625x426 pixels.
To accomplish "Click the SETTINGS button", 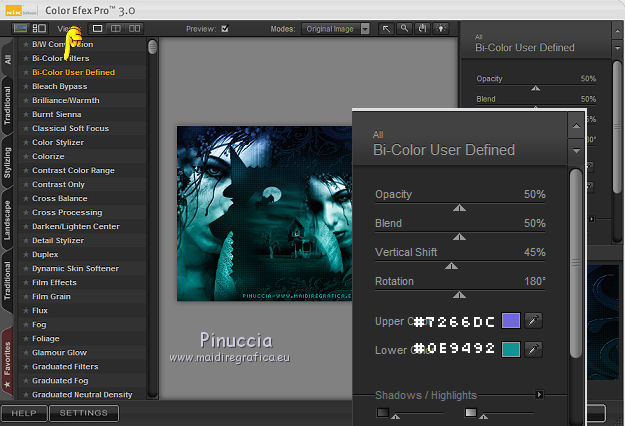I will coord(84,413).
